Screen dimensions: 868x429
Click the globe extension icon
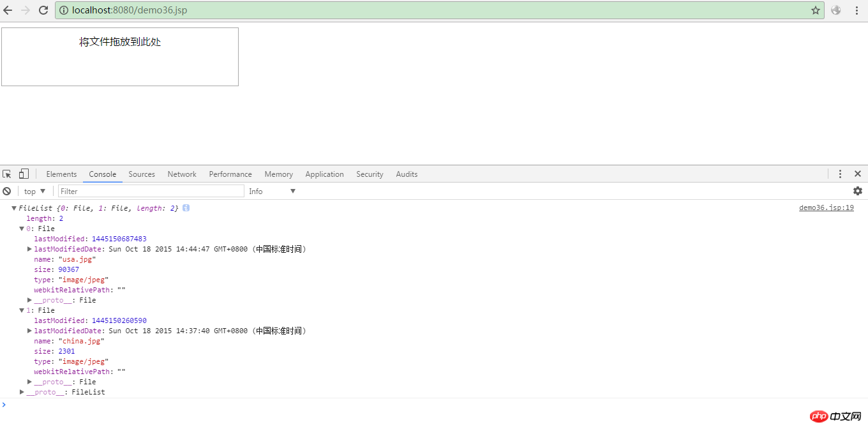[836, 10]
